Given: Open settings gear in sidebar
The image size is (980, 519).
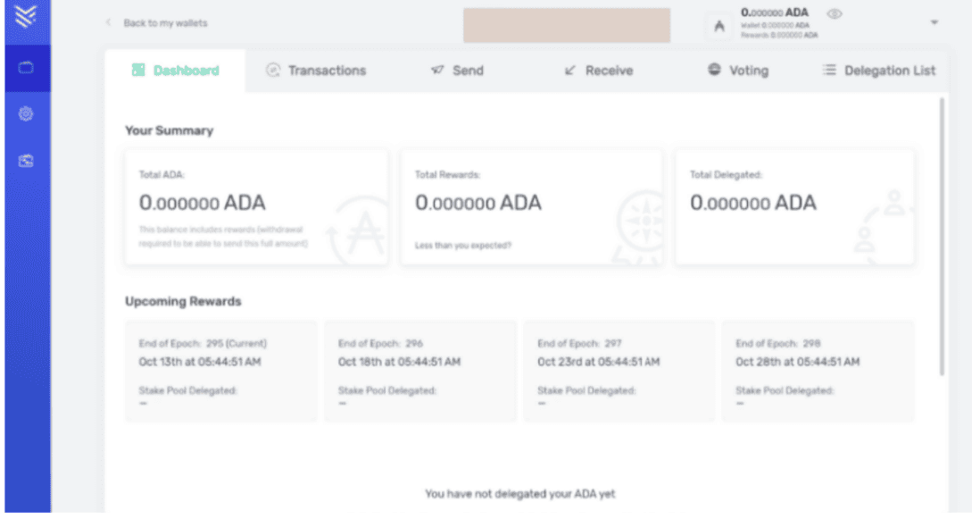Looking at the screenshot, I should tap(26, 113).
